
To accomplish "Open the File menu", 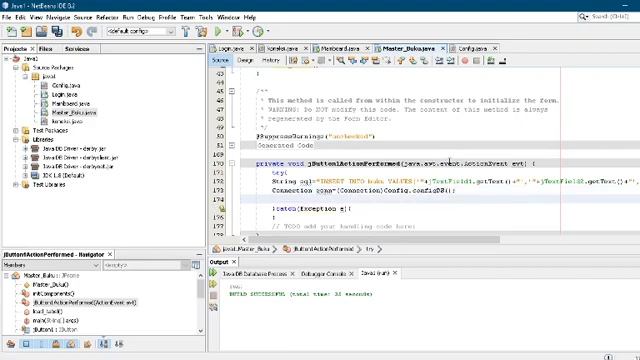I will click(x=7, y=18).
